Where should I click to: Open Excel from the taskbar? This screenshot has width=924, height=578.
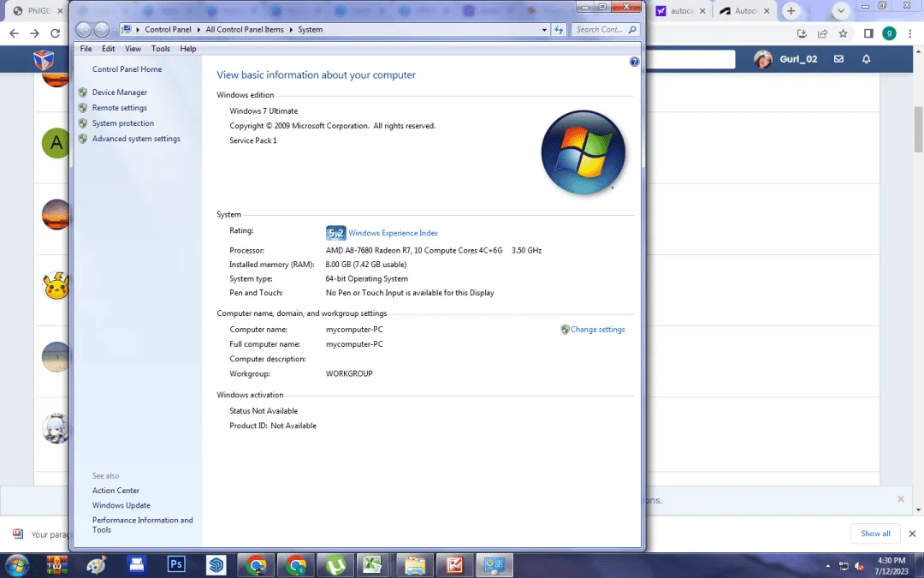point(372,565)
